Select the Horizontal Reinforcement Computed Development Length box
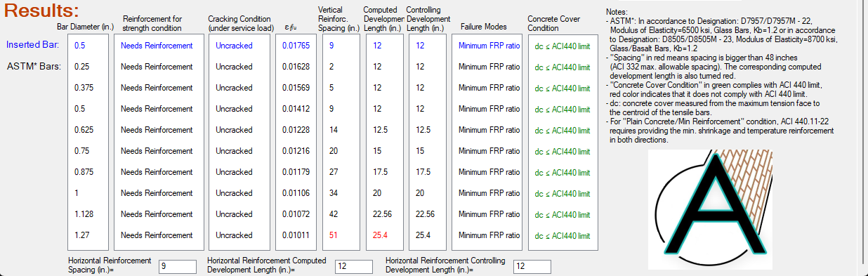Viewport: 868px width, 276px height. coord(353,266)
